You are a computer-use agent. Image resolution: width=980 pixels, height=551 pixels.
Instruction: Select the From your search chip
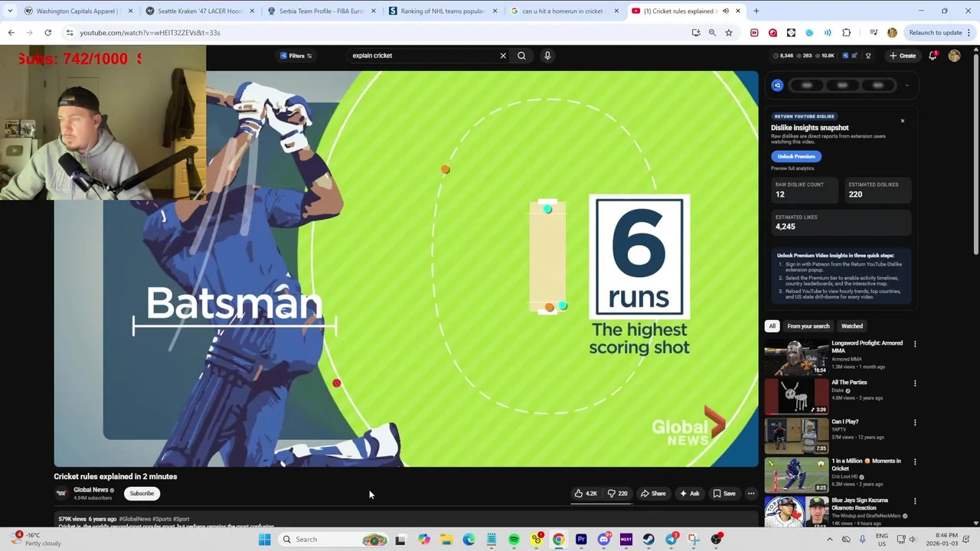point(808,326)
